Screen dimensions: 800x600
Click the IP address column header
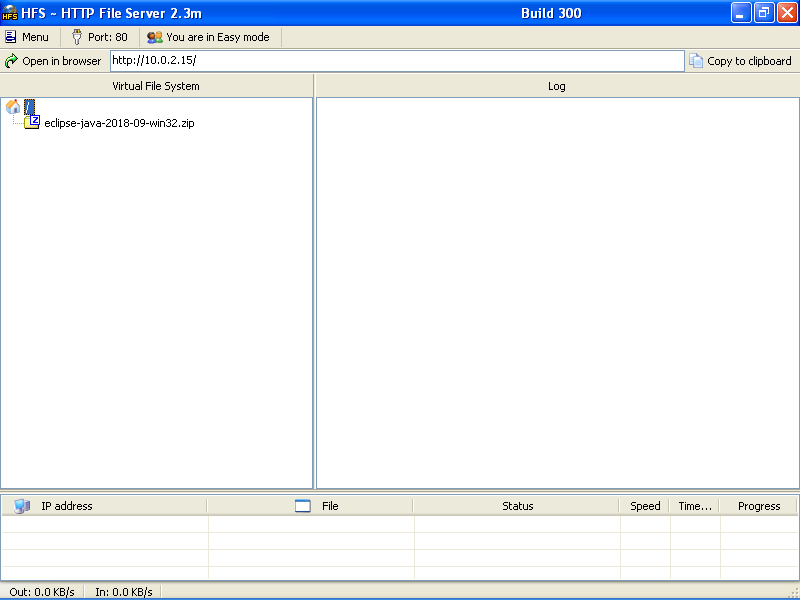[67, 506]
